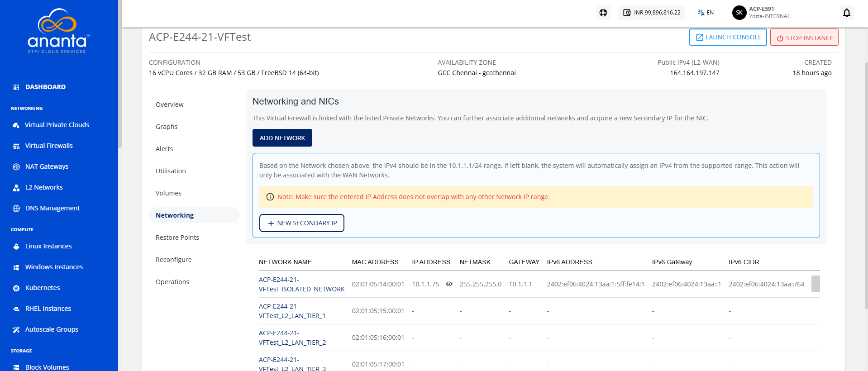Screen dimensions: 868x371
Task: Click the NAT Gateways icon
Action: pos(16,166)
